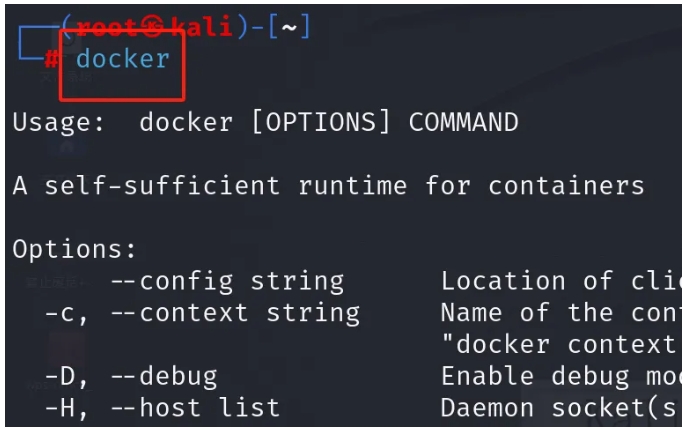This screenshot has height=430, width=685.
Task: Click the Usage line's [OPTIONS] text
Action: coord(321,122)
